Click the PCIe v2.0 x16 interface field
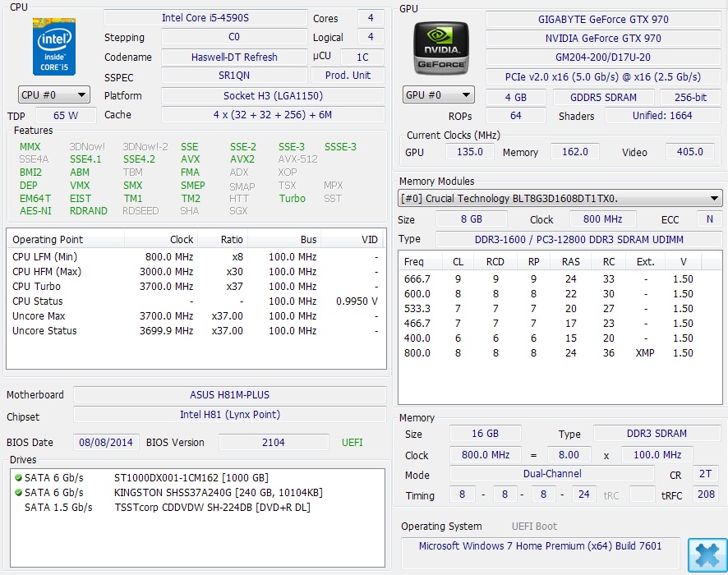The image size is (728, 575). 603,76
